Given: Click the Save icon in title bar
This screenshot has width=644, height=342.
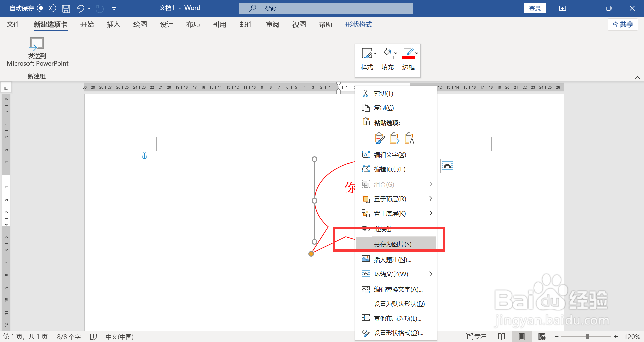Looking at the screenshot, I should point(66,8).
